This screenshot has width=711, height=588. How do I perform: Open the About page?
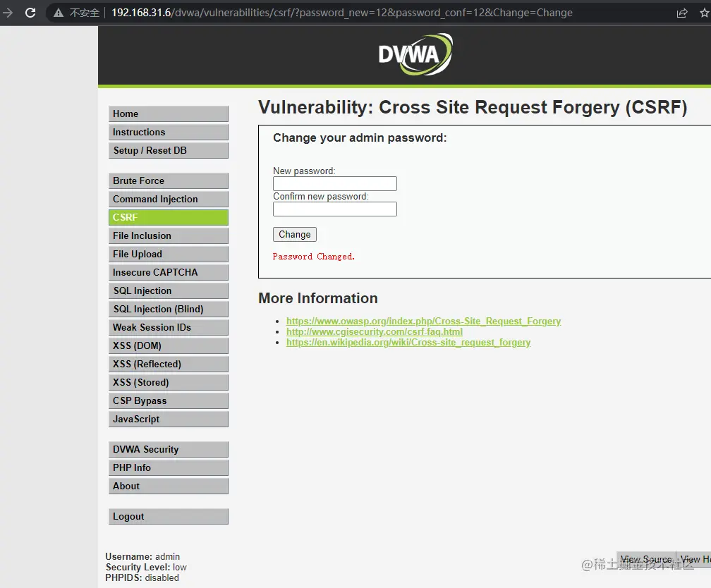(x=168, y=486)
